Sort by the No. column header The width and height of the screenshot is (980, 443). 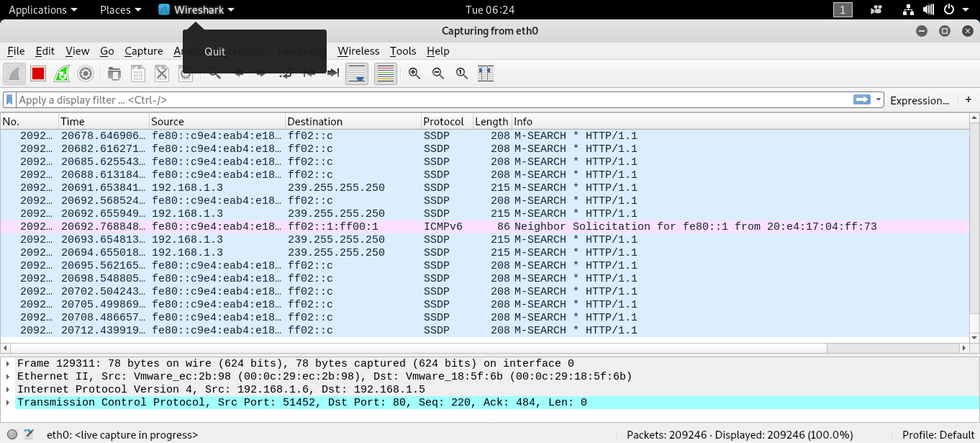click(30, 122)
